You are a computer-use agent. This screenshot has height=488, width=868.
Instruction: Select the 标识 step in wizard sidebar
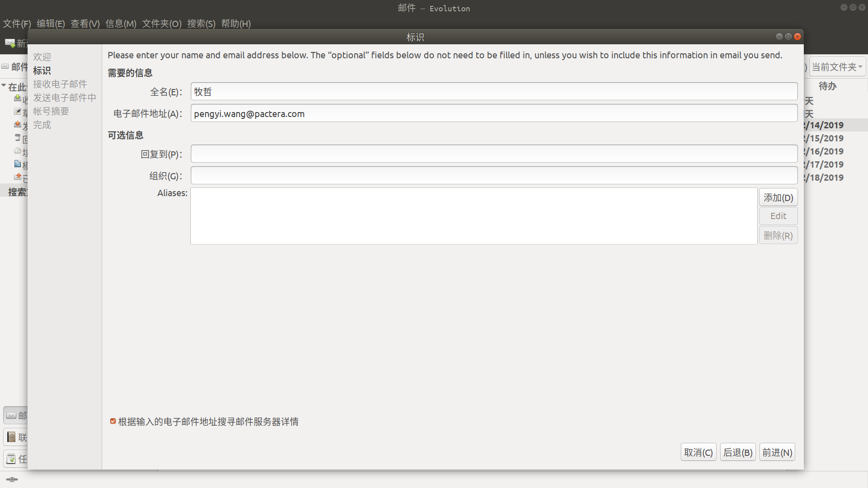42,70
